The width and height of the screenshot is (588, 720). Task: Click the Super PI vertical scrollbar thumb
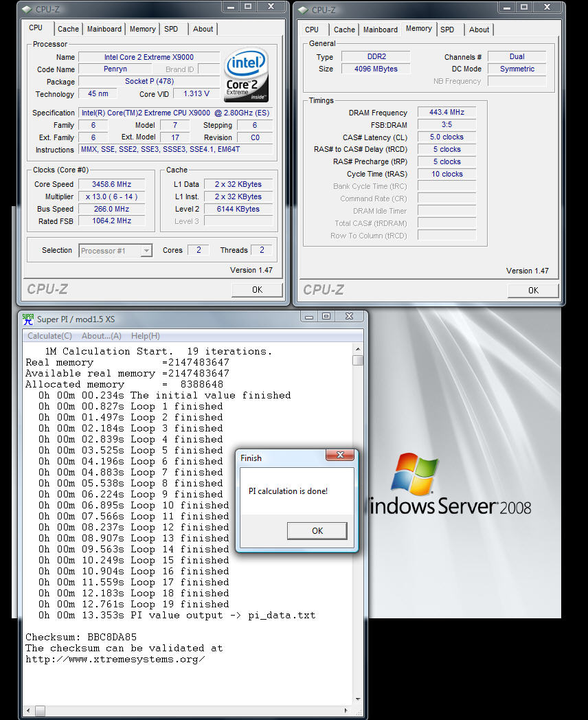[358, 361]
